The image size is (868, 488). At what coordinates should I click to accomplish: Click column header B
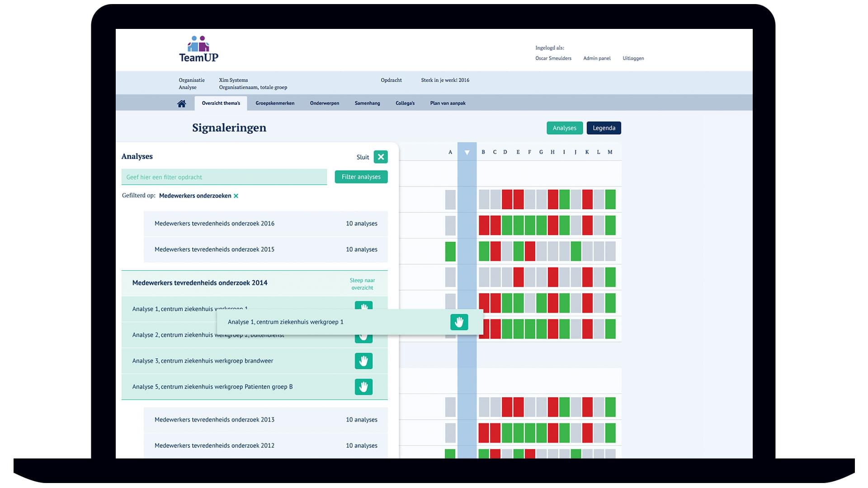click(483, 152)
